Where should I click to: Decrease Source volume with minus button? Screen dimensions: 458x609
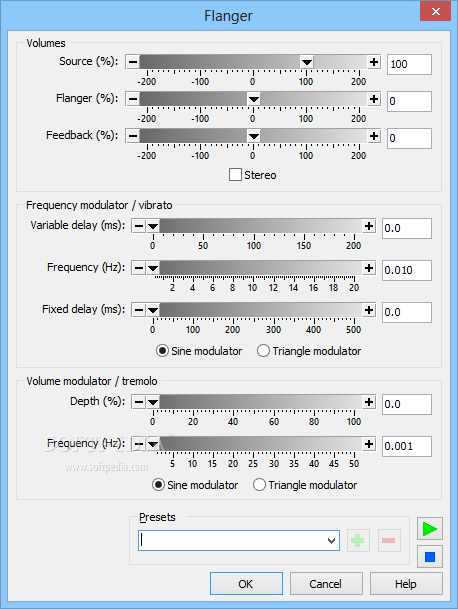click(133, 62)
